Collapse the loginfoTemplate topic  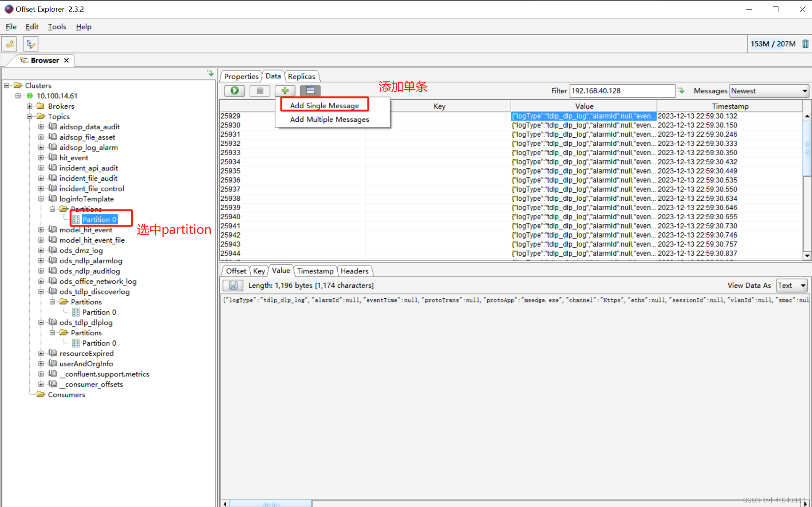coord(41,199)
